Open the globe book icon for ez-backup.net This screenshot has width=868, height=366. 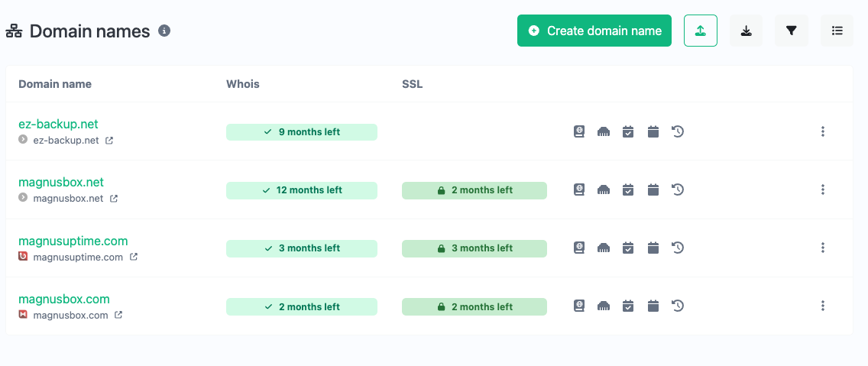[578, 131]
